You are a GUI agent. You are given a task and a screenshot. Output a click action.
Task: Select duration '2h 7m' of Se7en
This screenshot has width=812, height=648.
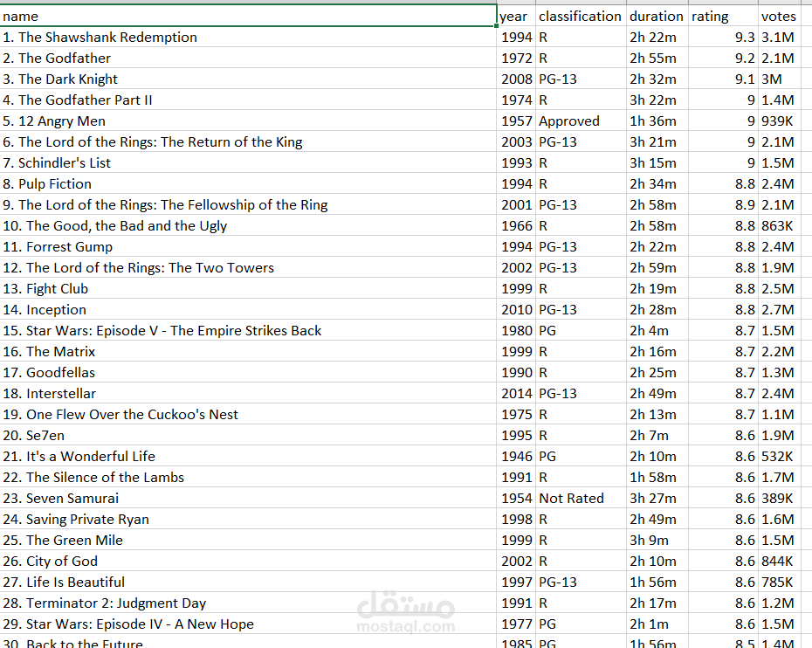[657, 436]
